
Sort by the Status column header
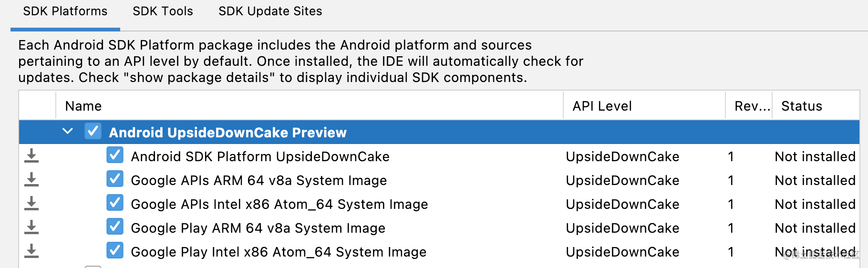coord(816,106)
